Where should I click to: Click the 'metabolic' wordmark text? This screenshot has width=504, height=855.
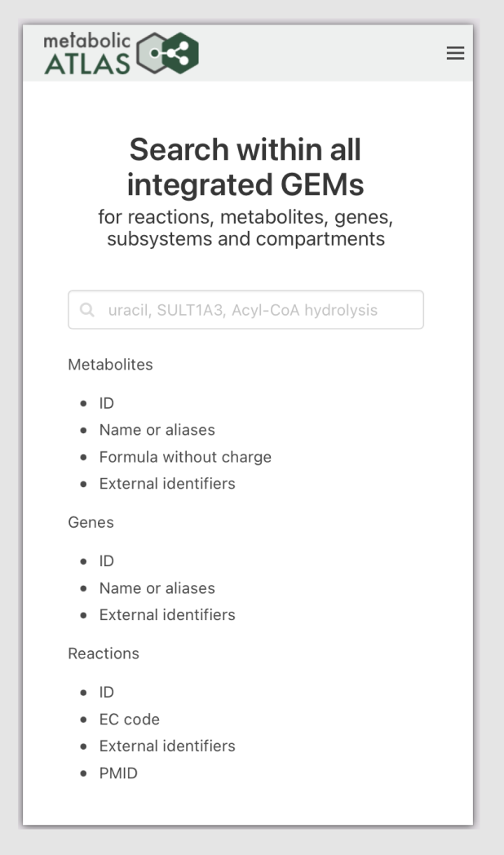[x=88, y=41]
